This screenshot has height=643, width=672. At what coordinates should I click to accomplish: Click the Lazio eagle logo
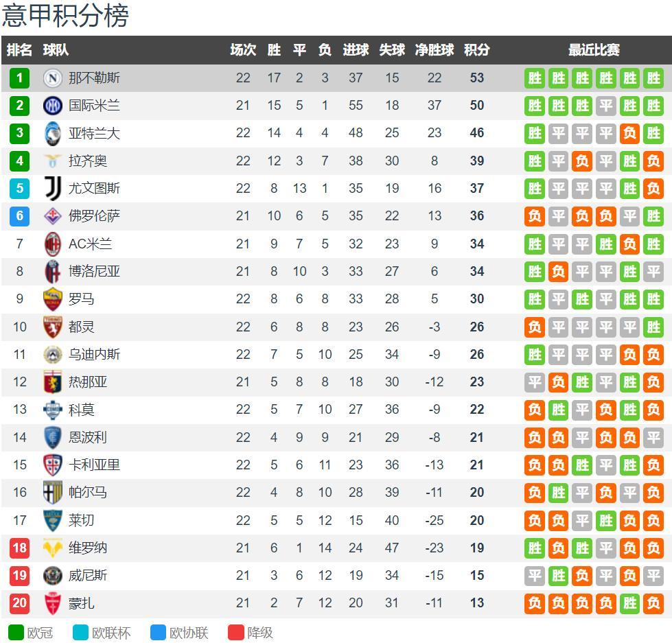tap(53, 161)
